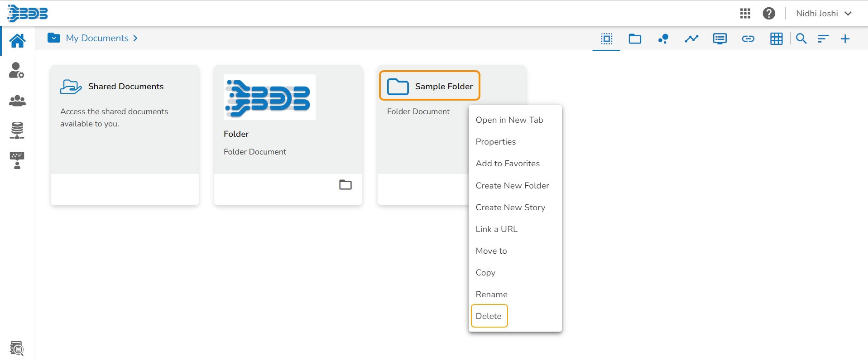Click the help question mark icon
Image resolution: width=868 pixels, height=362 pixels.
coord(768,14)
